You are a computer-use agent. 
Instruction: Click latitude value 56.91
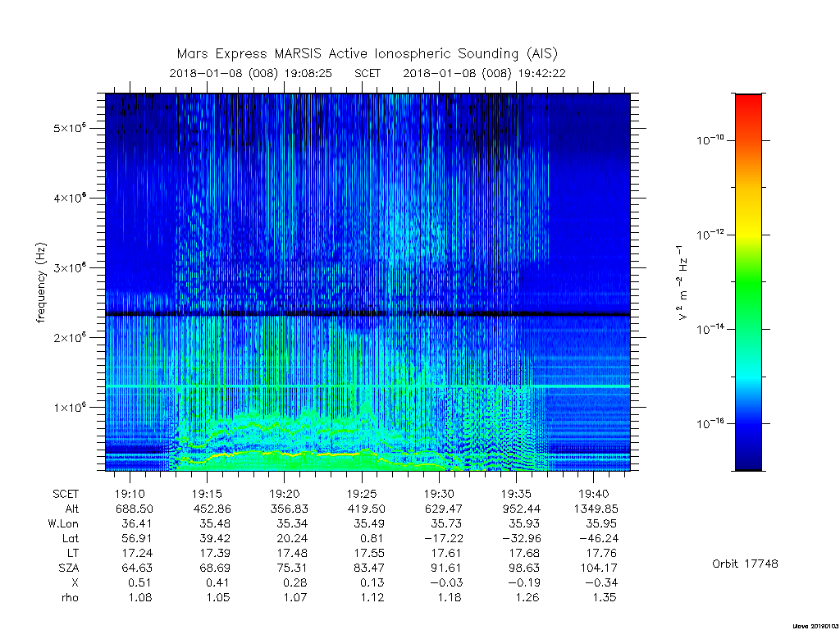pyautogui.click(x=137, y=538)
